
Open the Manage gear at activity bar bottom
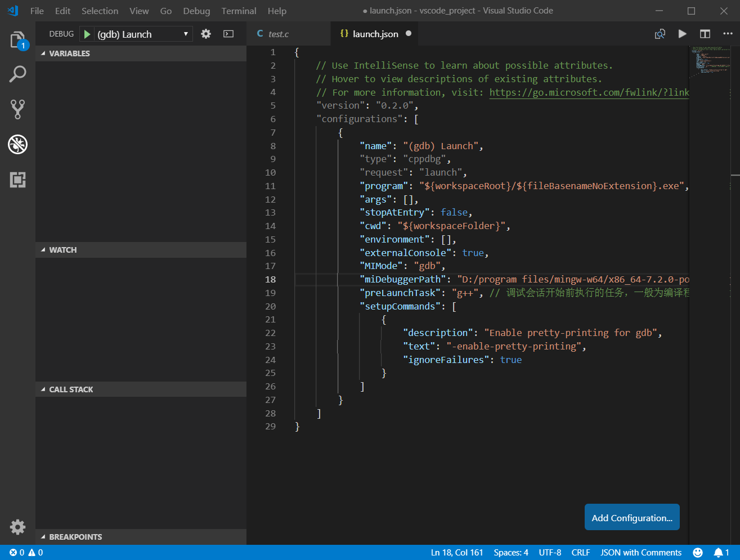point(17,527)
